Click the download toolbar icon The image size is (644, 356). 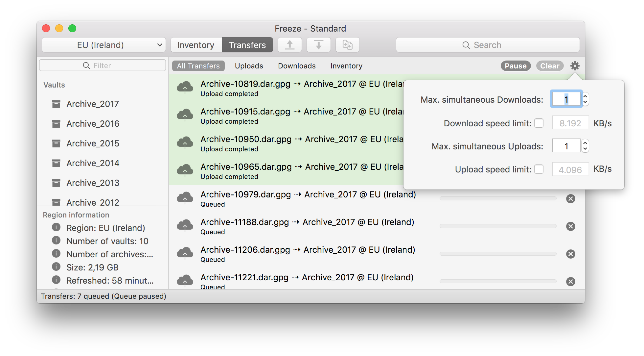pyautogui.click(x=318, y=45)
